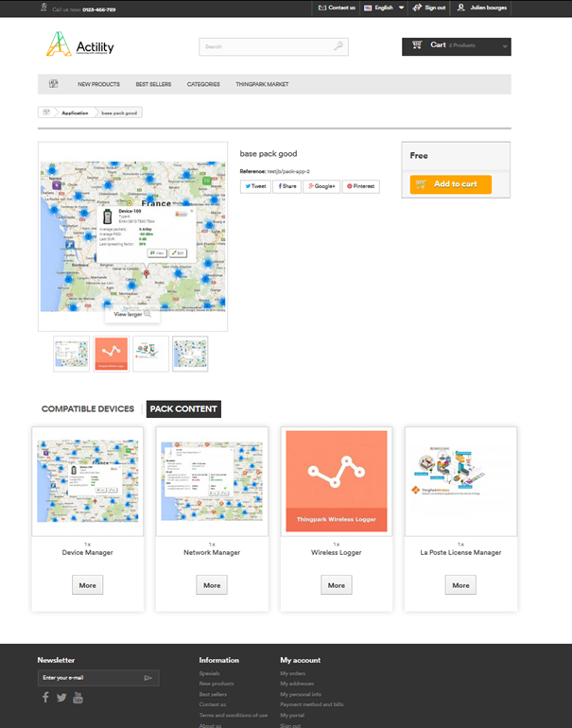Viewport: 572px width, 728px height.
Task: Submit newsletter with the arrow icon
Action: [148, 678]
